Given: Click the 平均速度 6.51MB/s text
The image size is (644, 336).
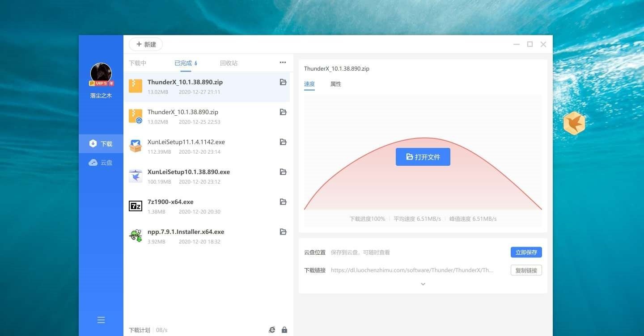Looking at the screenshot, I should [x=417, y=219].
